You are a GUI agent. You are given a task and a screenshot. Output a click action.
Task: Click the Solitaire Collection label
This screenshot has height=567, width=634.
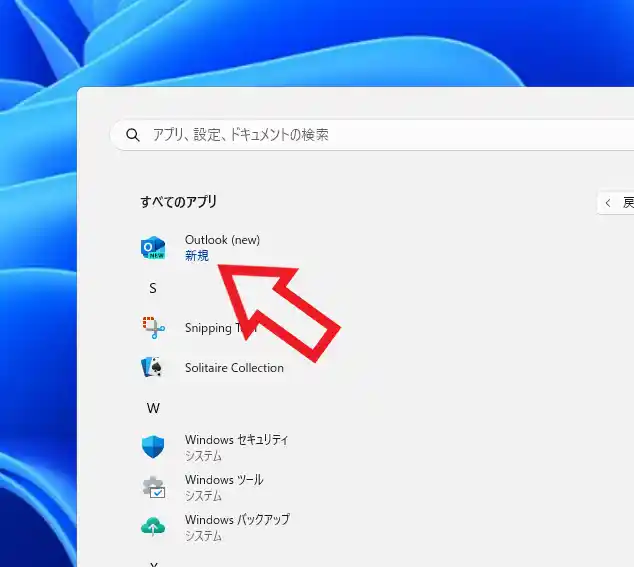pyautogui.click(x=234, y=368)
